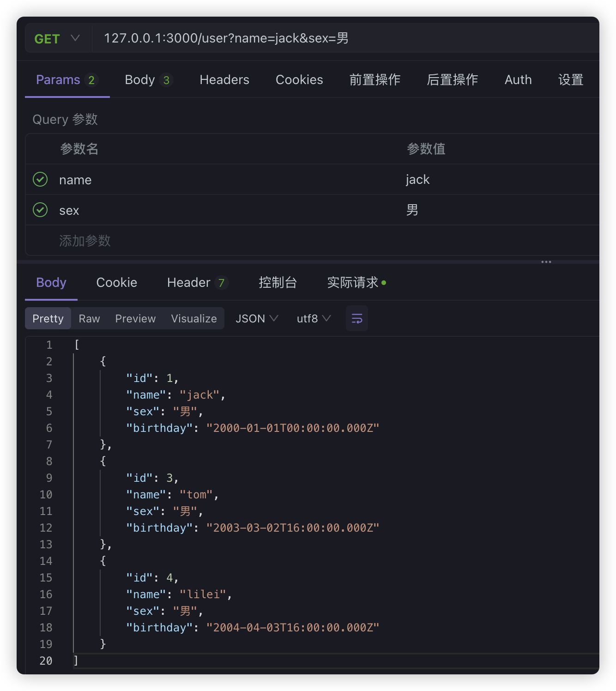Select the Visualize response view button

[194, 319]
